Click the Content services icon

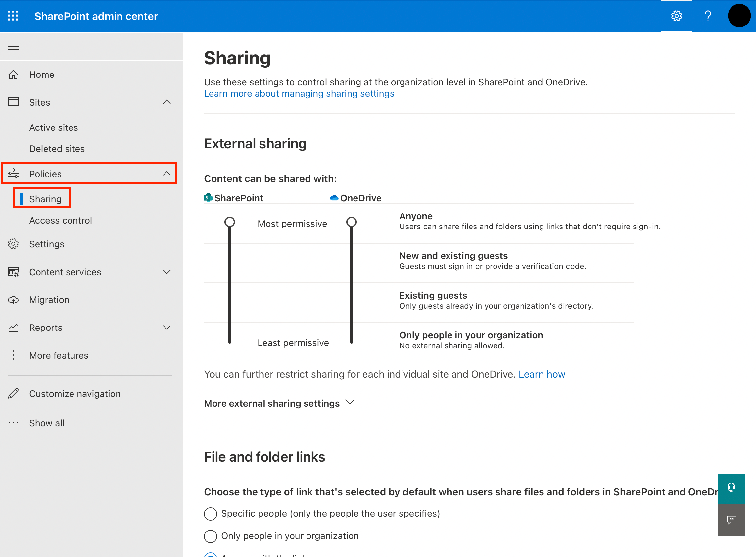[x=13, y=272]
